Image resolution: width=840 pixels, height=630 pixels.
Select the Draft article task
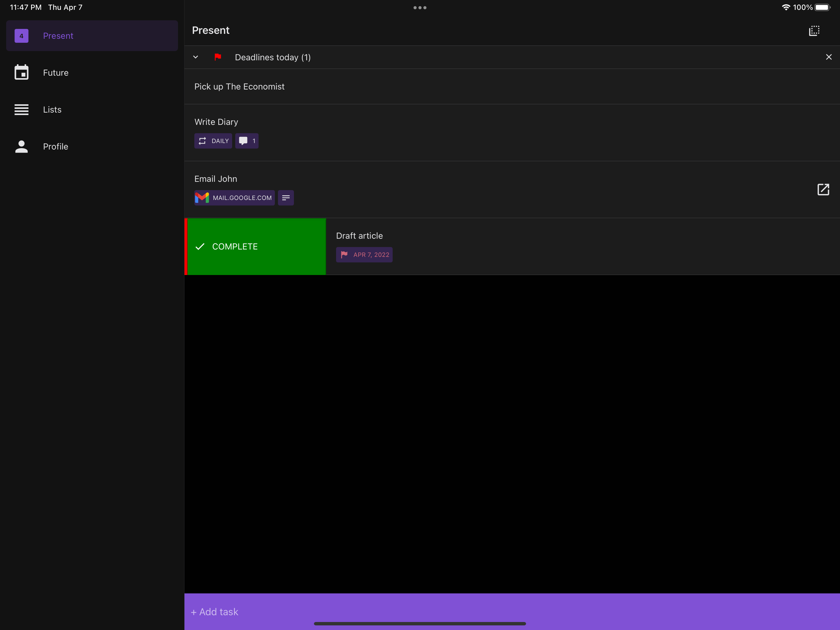point(359,236)
